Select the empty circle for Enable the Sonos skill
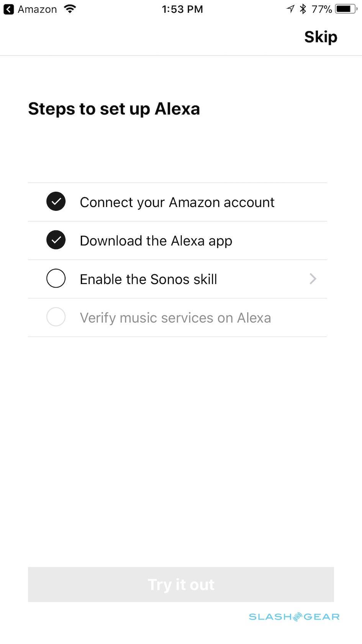 point(56,279)
